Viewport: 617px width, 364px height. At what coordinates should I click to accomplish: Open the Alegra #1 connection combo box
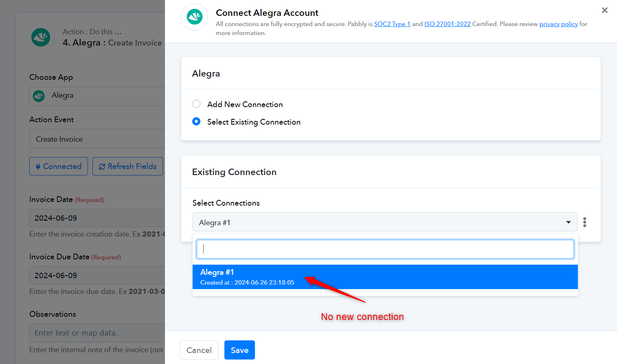pyautogui.click(x=384, y=222)
